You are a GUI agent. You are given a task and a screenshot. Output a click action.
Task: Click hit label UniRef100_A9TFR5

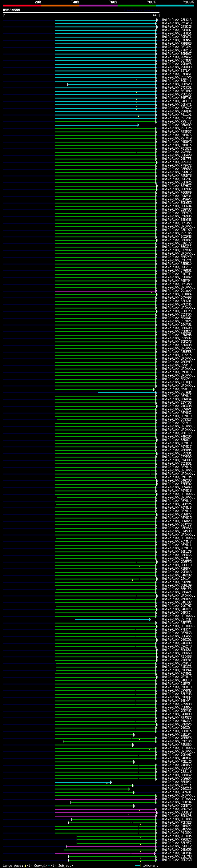(x=176, y=128)
